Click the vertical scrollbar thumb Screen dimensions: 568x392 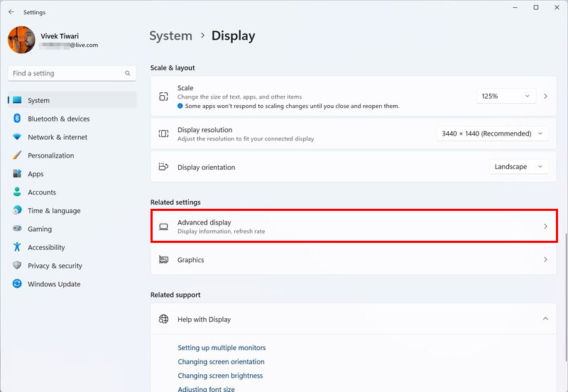565,297
